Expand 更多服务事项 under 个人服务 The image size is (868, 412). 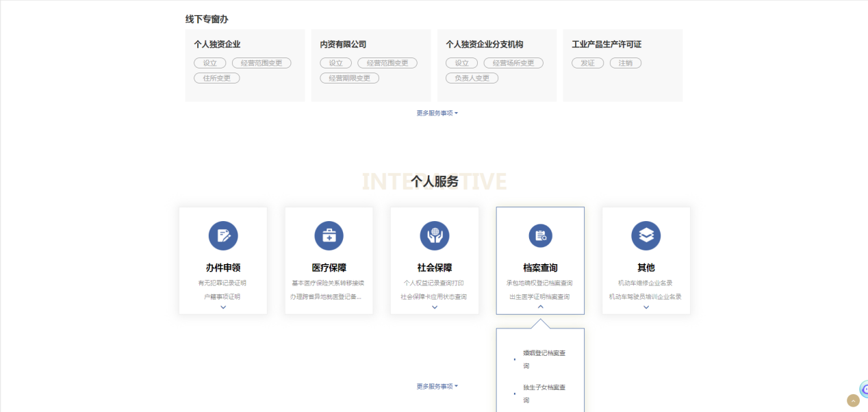pos(437,386)
